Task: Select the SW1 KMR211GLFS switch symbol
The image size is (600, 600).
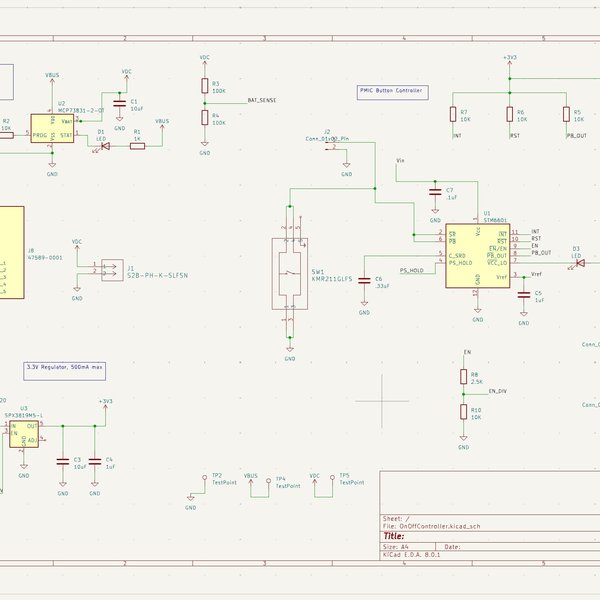Action: click(x=290, y=274)
